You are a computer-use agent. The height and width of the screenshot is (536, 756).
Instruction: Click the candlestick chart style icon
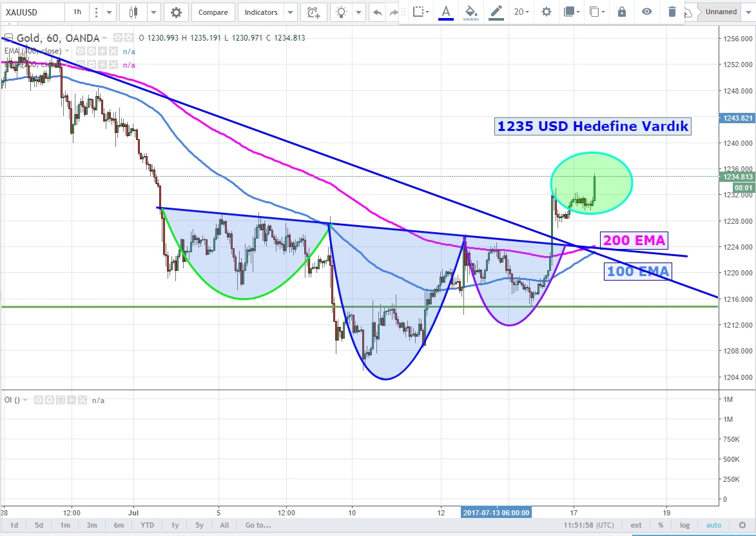[133, 12]
